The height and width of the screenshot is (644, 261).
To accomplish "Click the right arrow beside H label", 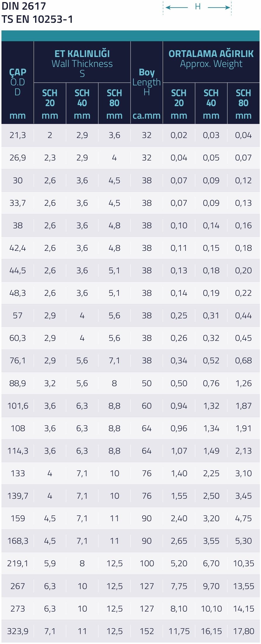I will point(219,7).
